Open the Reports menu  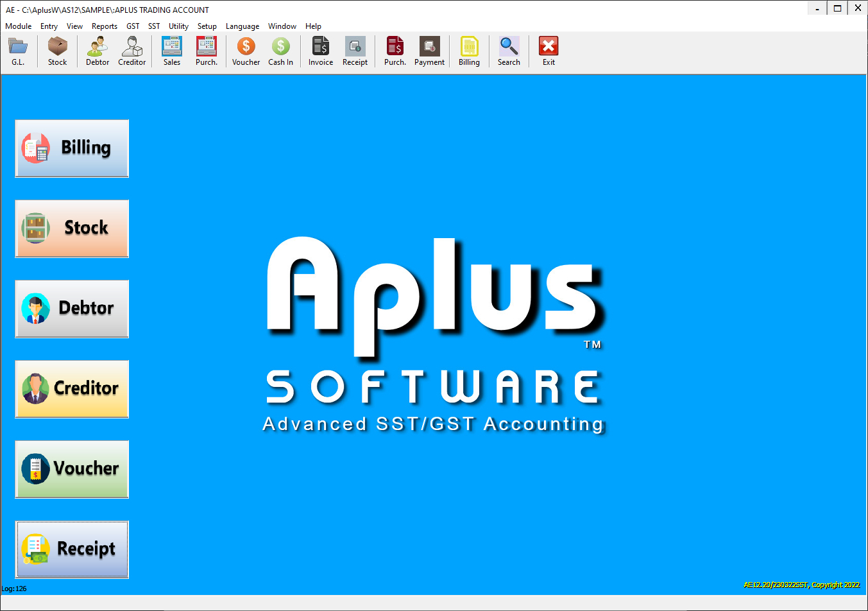tap(104, 26)
